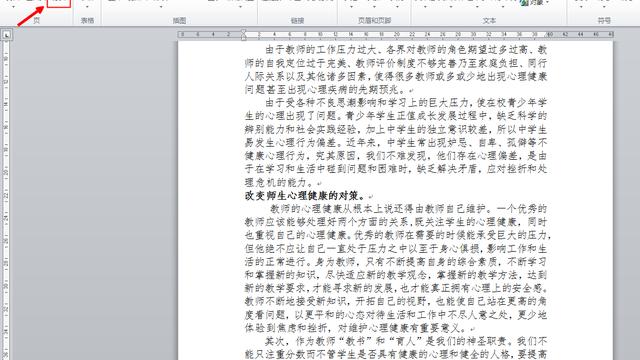
Task: Click the 符号 group label in the ribbon
Action: (x=604, y=20)
